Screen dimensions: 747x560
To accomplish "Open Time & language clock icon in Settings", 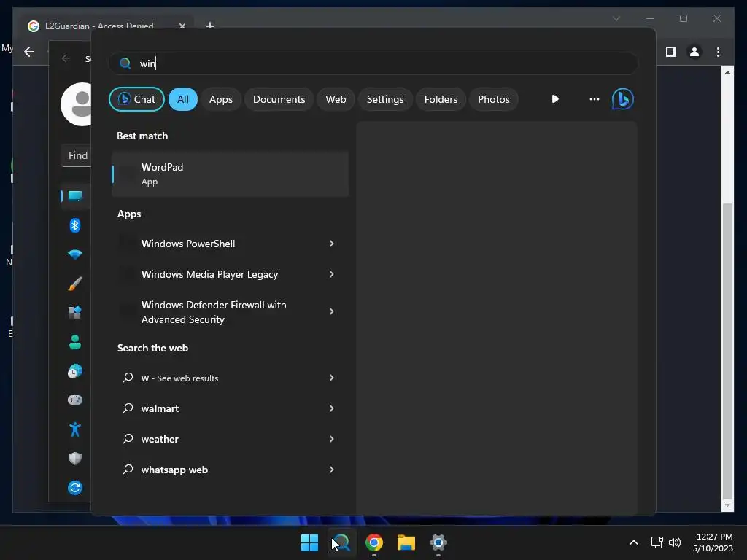I will 75,371.
